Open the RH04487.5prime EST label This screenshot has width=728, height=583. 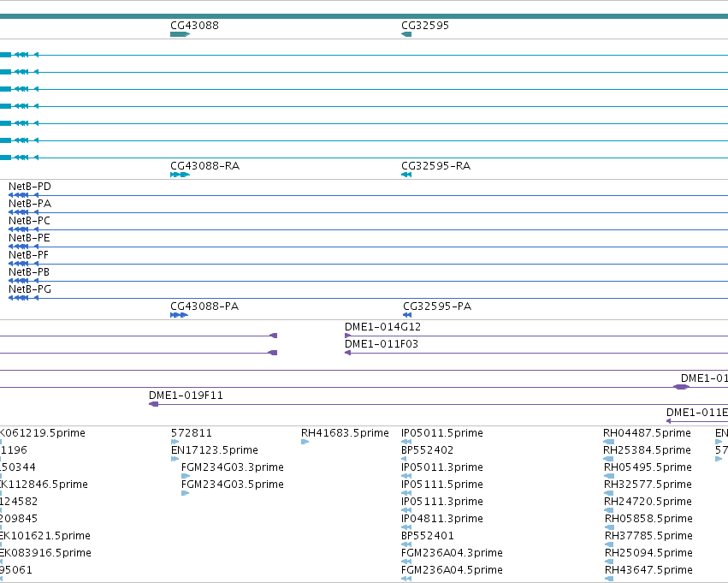(647, 433)
